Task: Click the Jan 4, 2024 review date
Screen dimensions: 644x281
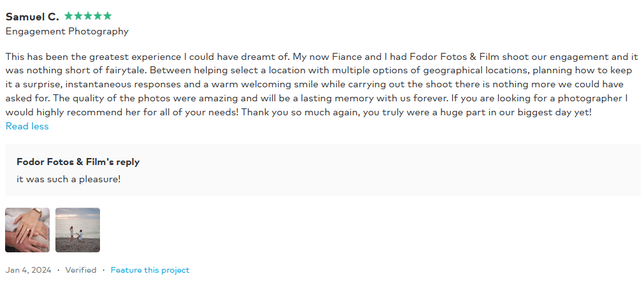Action: pyautogui.click(x=28, y=270)
